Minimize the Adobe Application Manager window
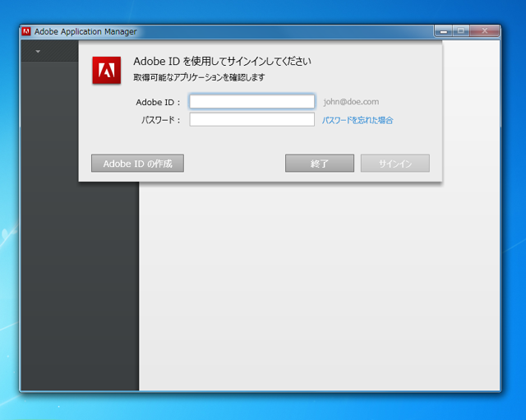This screenshot has height=420, width=526. tap(444, 31)
